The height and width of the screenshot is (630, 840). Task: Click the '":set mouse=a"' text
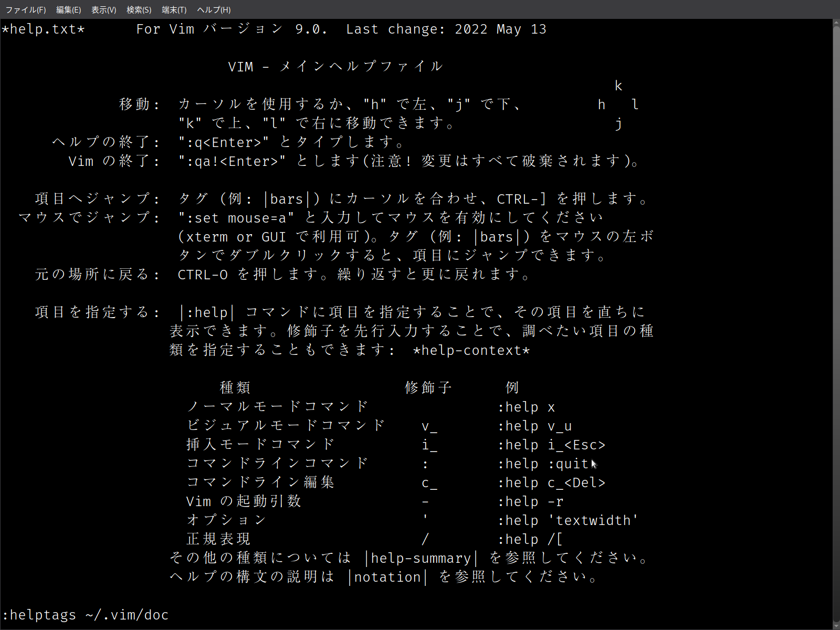[x=236, y=218]
